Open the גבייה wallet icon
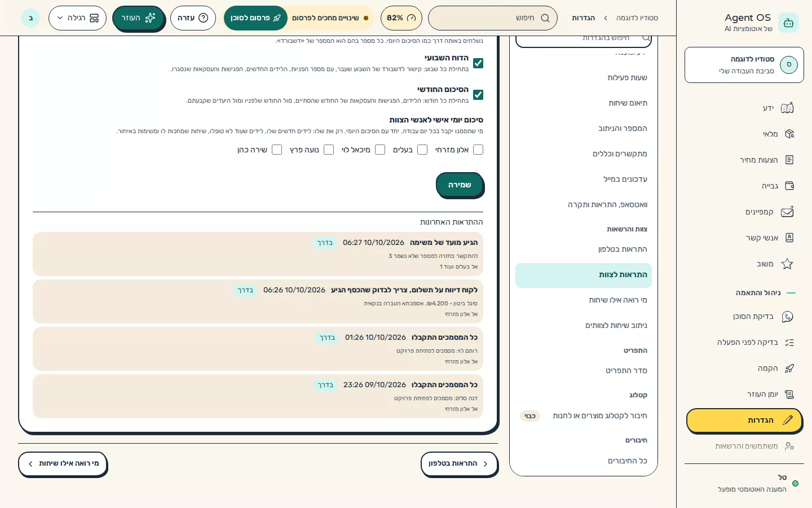This screenshot has height=508, width=812. [x=789, y=186]
